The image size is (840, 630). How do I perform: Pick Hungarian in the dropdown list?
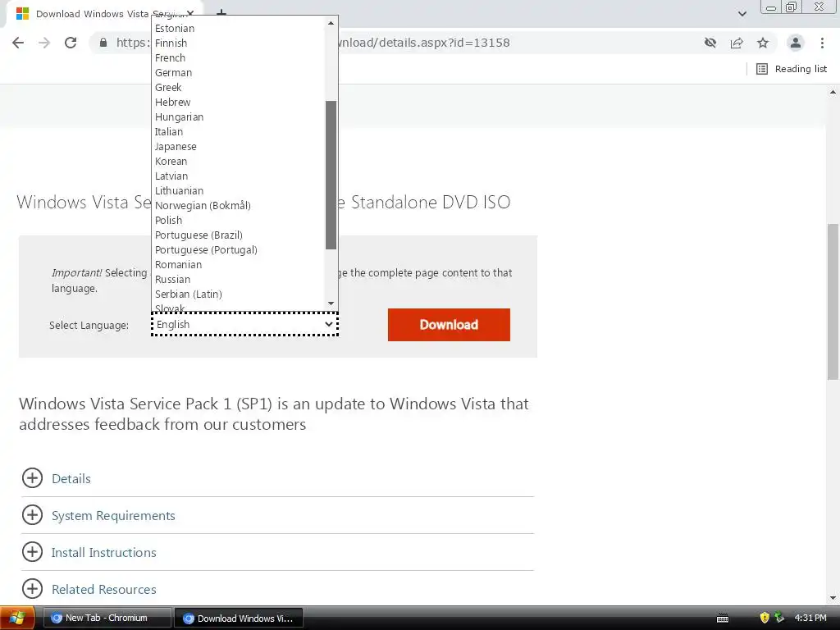click(239, 116)
